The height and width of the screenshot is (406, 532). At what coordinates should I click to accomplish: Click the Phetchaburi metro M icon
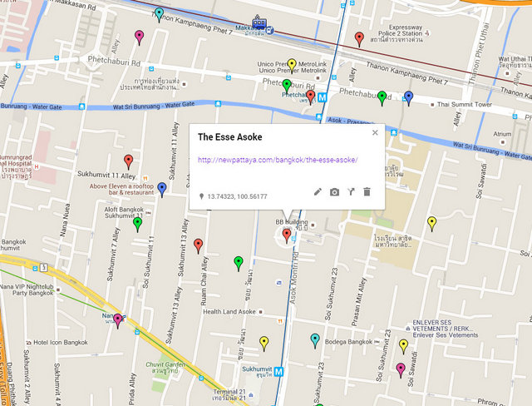pyautogui.click(x=322, y=98)
